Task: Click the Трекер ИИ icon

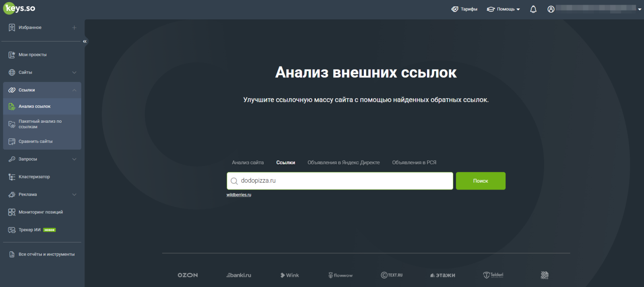Action: click(x=12, y=230)
